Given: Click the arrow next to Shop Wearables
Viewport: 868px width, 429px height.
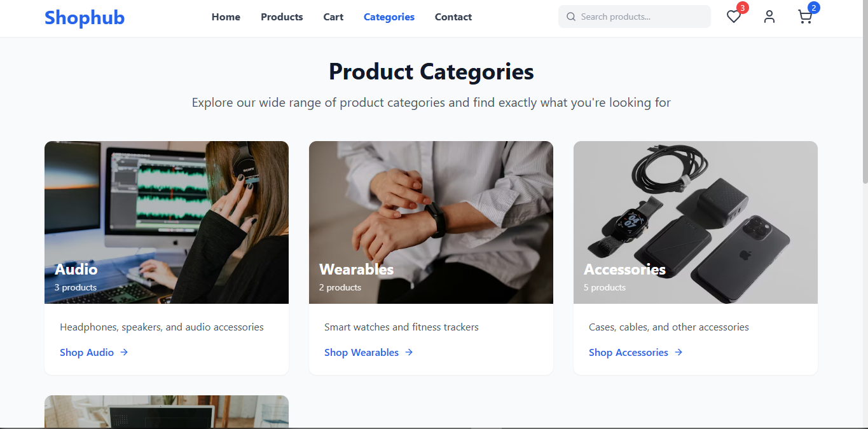Looking at the screenshot, I should coord(409,352).
